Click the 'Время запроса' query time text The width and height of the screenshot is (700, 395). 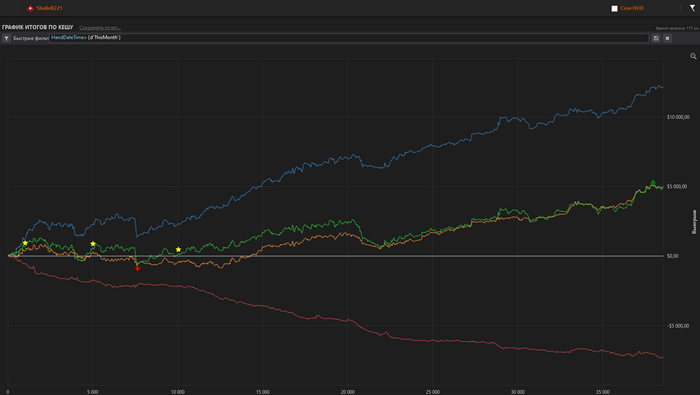click(x=677, y=28)
